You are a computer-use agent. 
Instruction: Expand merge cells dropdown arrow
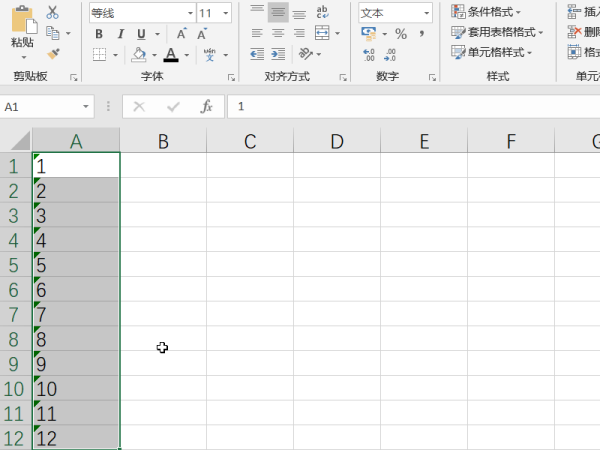(x=338, y=34)
